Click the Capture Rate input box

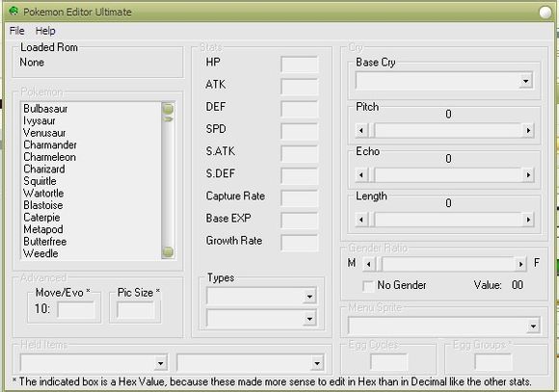[299, 198]
